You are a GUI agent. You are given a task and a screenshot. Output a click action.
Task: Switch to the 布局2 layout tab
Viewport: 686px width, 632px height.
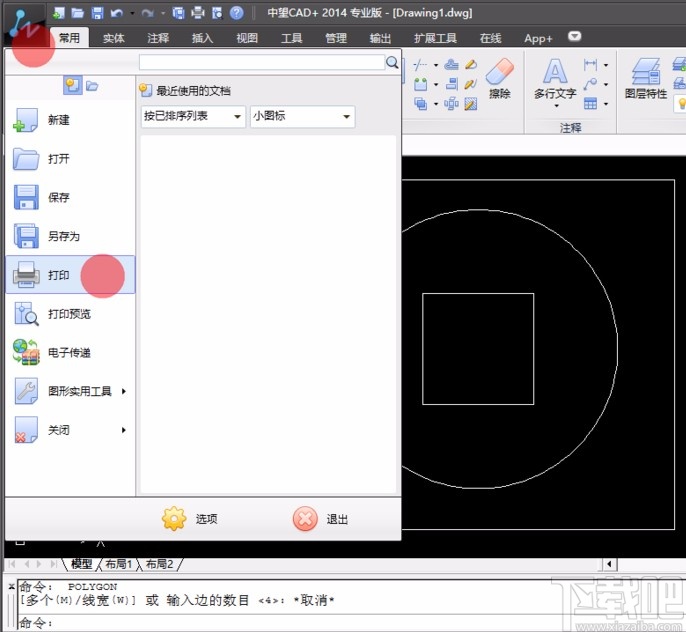tap(159, 564)
